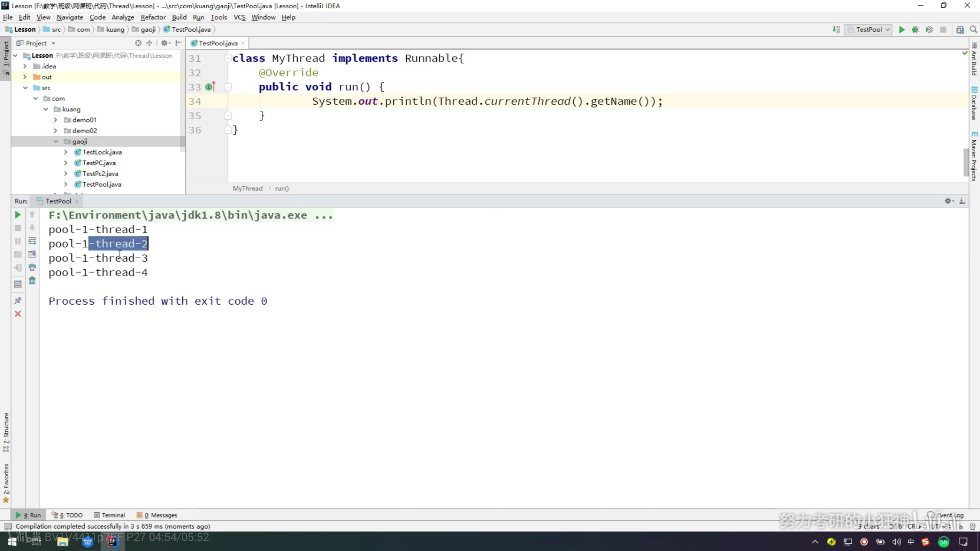Expand the .idea folder
The image size is (980, 551).
[x=25, y=66]
